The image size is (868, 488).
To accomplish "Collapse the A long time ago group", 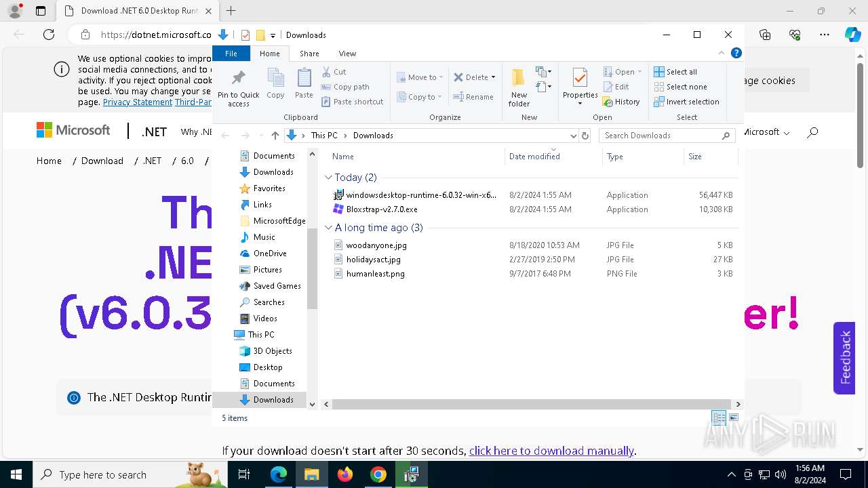I will pyautogui.click(x=328, y=228).
